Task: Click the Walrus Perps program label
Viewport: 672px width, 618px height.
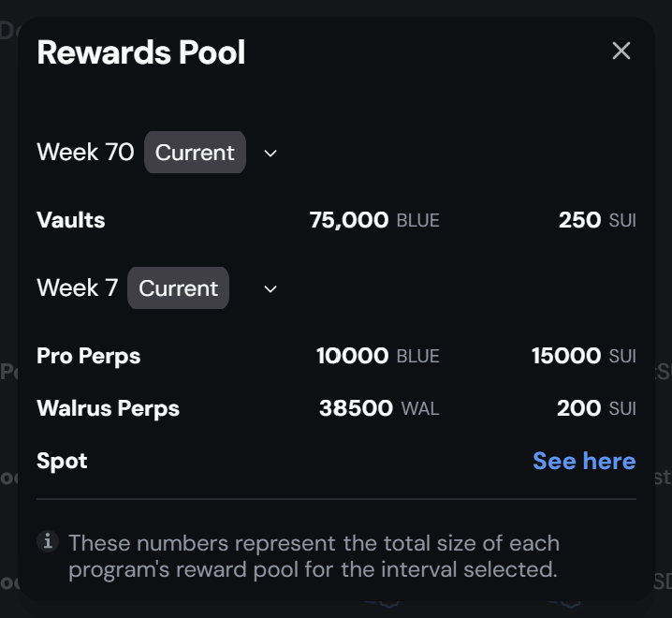Action: pyautogui.click(x=108, y=408)
